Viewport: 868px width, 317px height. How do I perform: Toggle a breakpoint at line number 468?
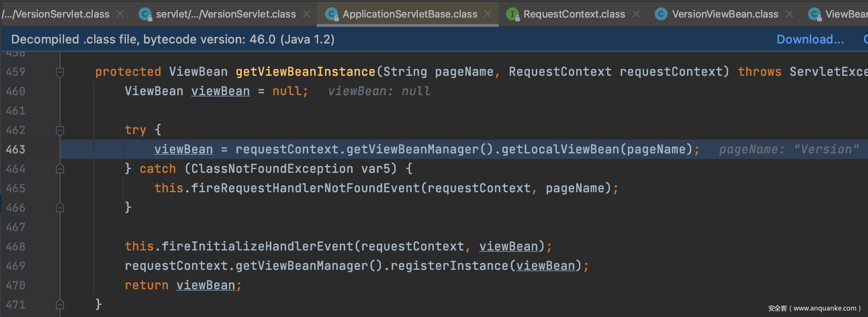[16, 247]
